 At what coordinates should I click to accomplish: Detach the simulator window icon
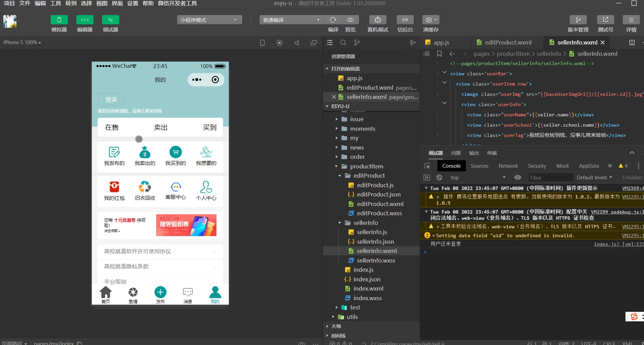(314, 43)
